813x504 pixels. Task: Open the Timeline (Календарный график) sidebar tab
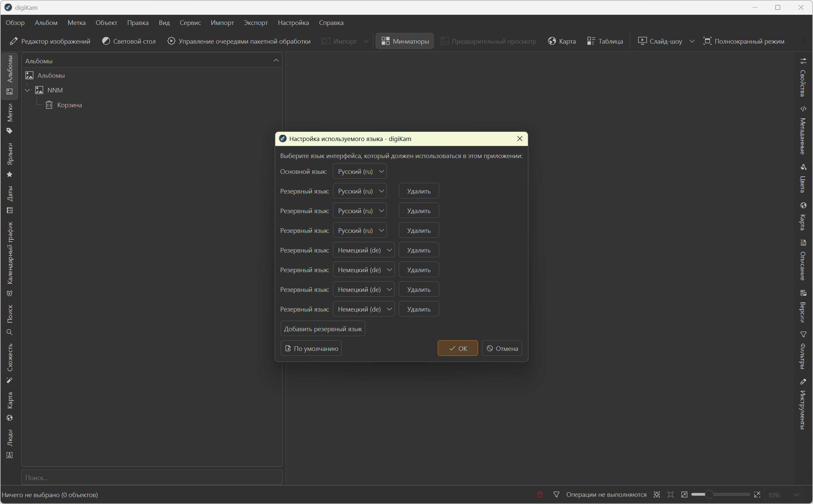[10, 259]
